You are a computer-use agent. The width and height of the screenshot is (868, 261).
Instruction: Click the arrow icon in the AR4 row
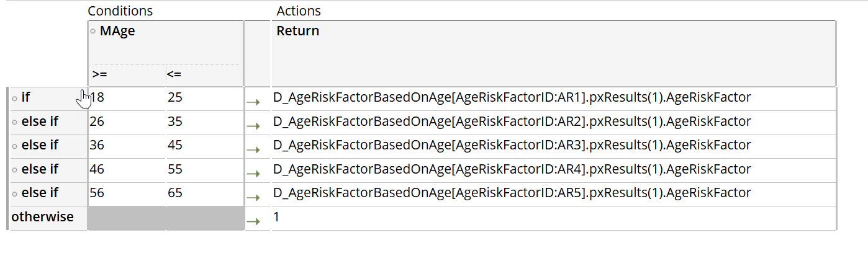point(253,174)
